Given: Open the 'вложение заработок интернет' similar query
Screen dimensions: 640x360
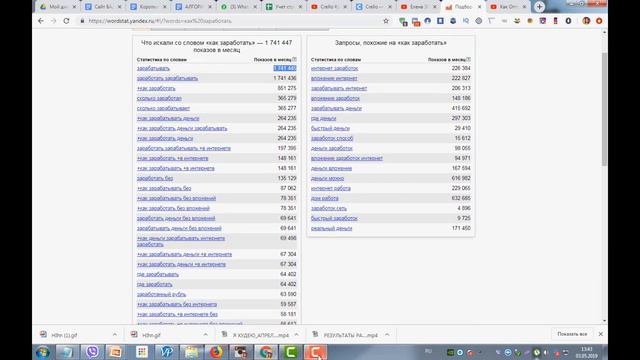Looking at the screenshot, I should [347, 158].
